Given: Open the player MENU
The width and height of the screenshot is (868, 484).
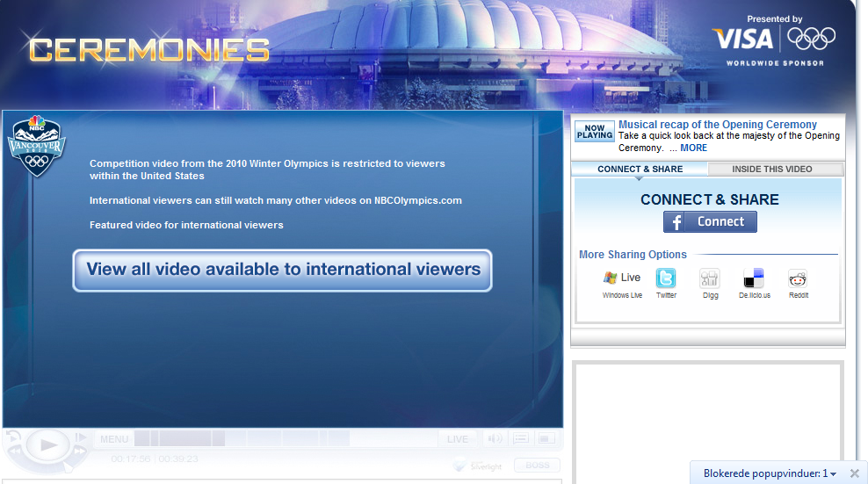Looking at the screenshot, I should coord(114,439).
